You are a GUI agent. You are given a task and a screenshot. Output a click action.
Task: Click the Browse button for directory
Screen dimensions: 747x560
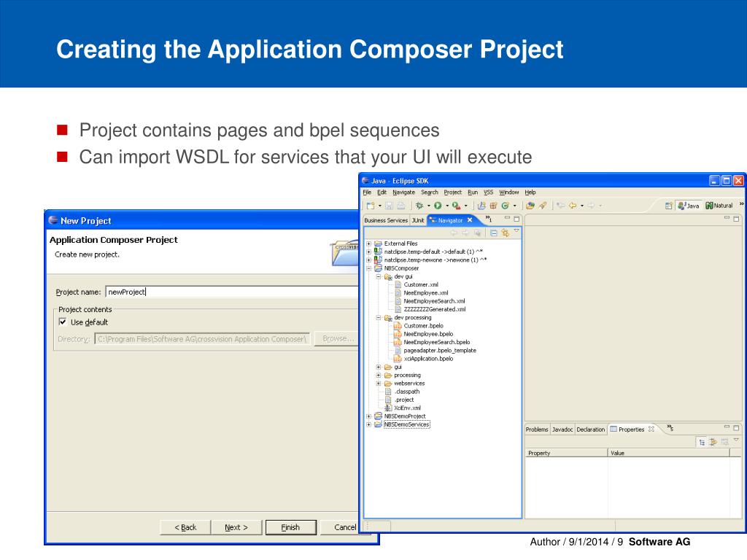[x=337, y=338]
